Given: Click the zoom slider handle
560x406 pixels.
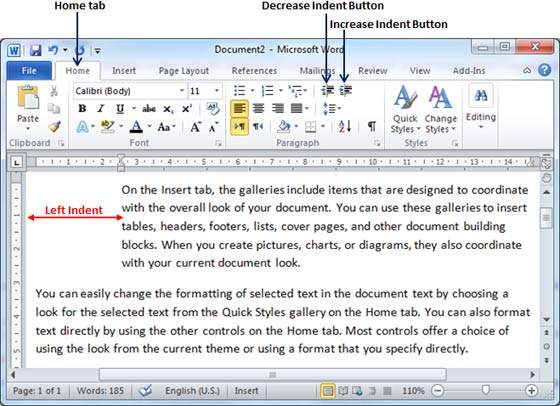Looking at the screenshot, I should tap(485, 390).
